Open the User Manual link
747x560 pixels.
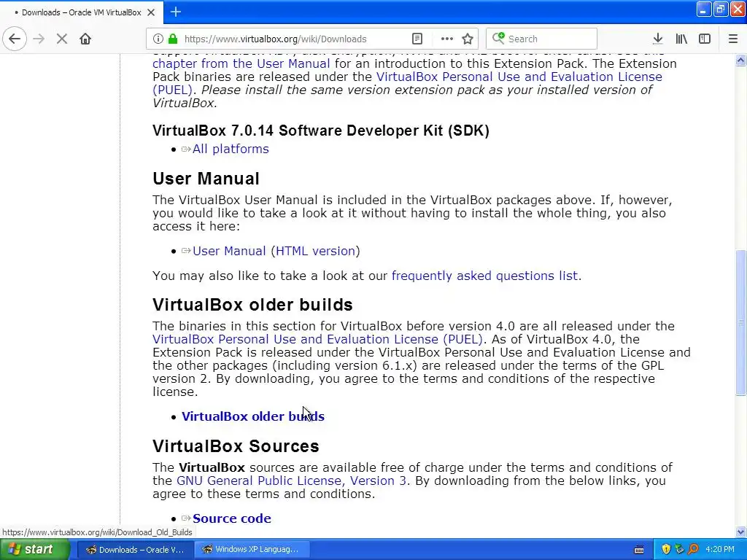click(x=229, y=251)
